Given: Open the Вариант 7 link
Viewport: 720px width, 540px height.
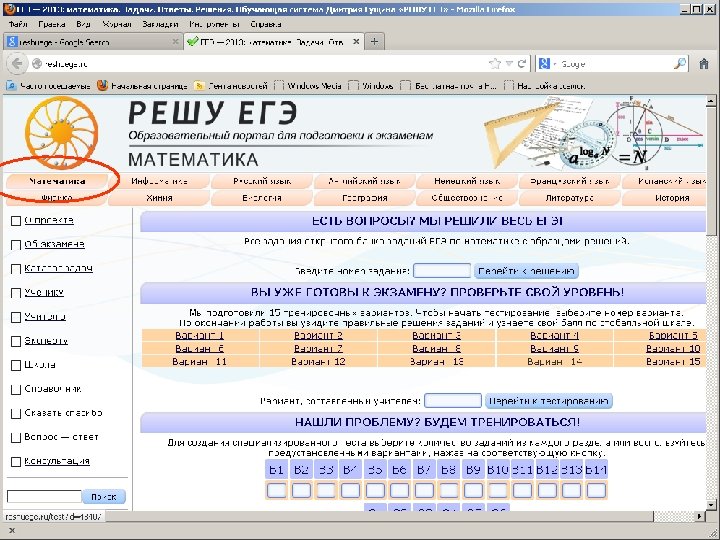Looking at the screenshot, I should point(318,349).
